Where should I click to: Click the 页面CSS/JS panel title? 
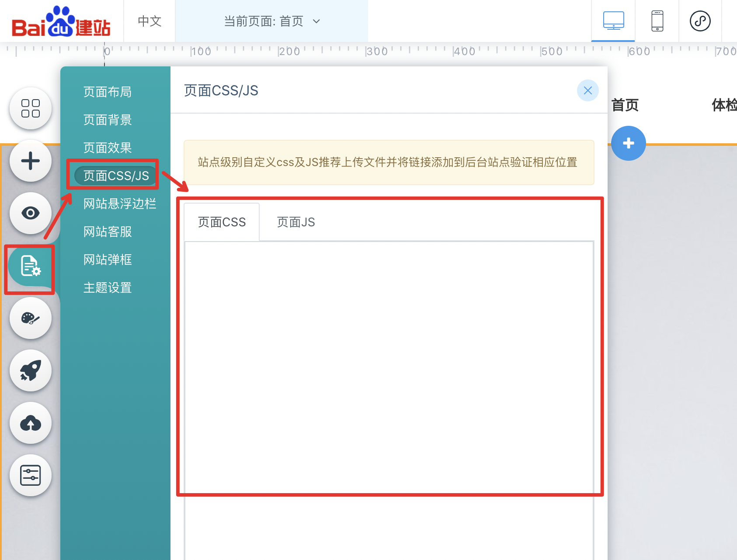221,90
